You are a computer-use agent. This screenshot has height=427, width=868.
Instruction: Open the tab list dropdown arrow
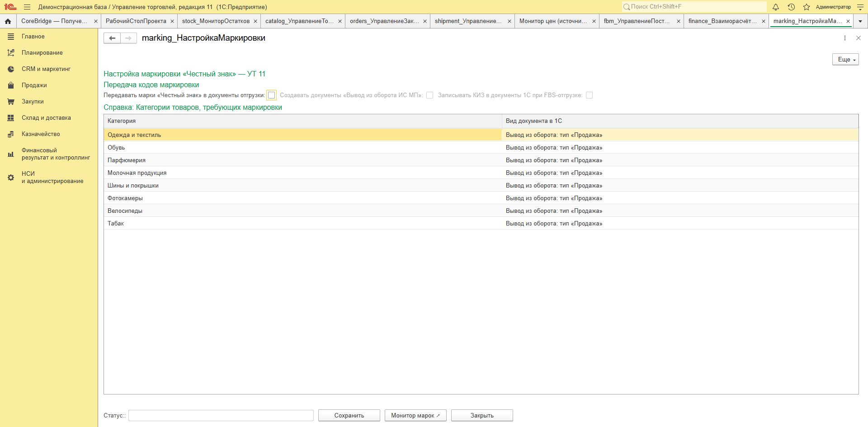860,21
